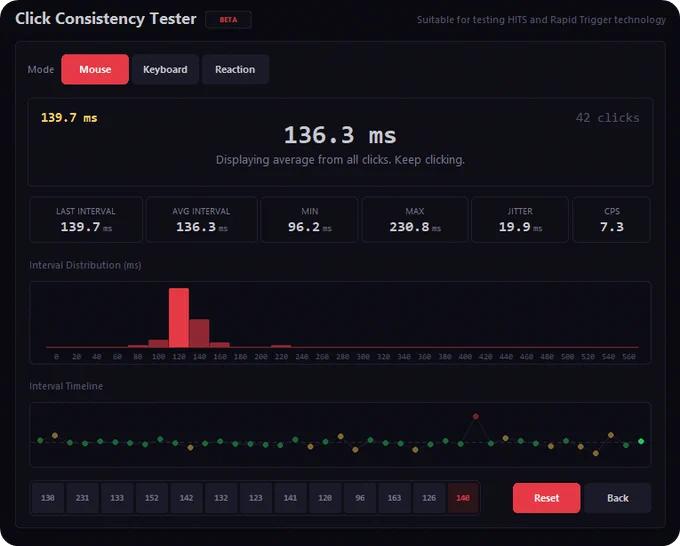This screenshot has width=680, height=546.
Task: Select the CPS 7.3 card
Action: pyautogui.click(x=611, y=219)
